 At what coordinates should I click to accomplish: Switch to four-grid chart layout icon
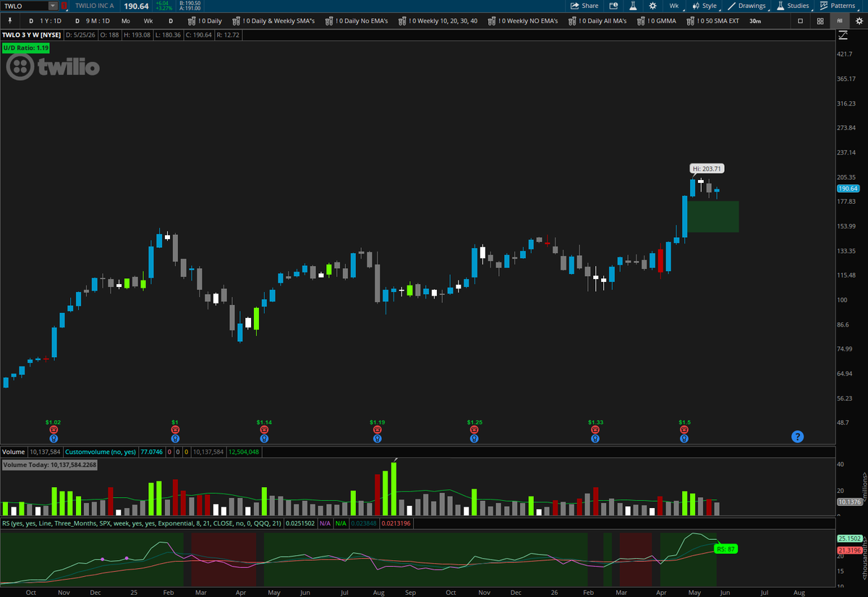(x=820, y=21)
